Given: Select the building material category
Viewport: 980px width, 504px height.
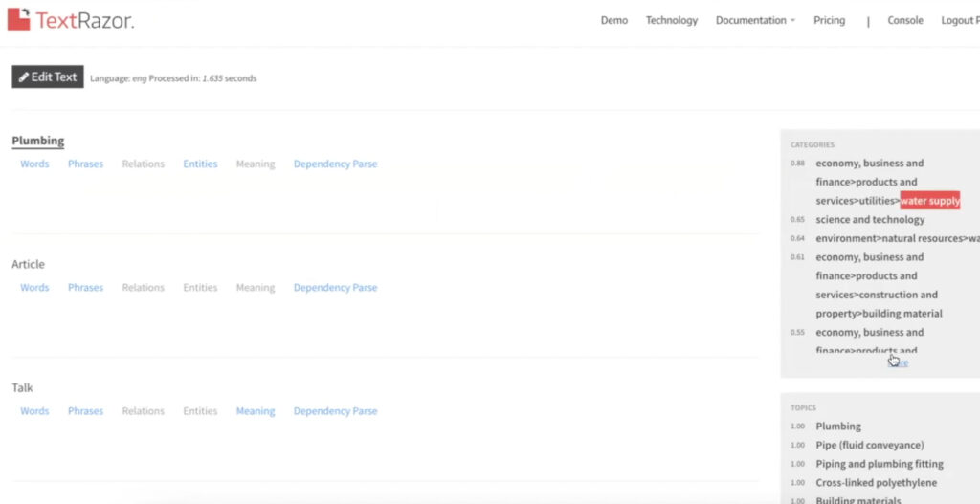Looking at the screenshot, I should (x=879, y=285).
